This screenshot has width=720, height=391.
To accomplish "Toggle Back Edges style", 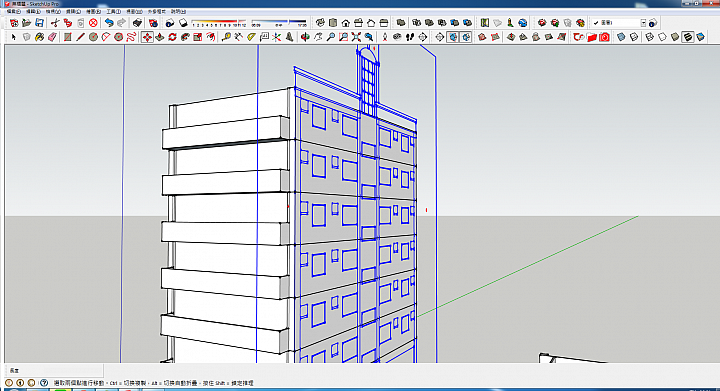I will click(634, 37).
